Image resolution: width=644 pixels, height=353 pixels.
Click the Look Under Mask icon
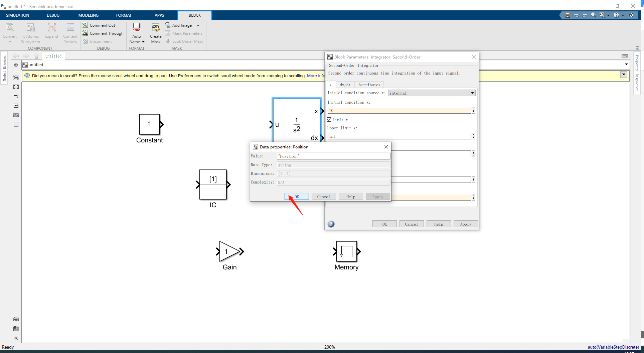(168, 41)
